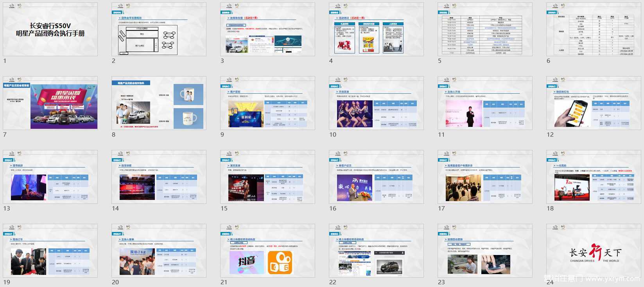The height and width of the screenshot is (287, 644).
Task: Select slide 12 with hand holding phone
Action: (x=594, y=103)
